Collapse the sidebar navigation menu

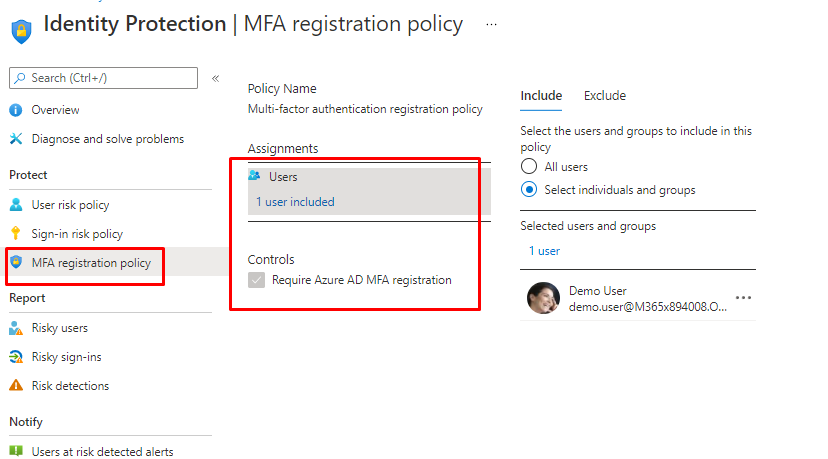point(215,78)
